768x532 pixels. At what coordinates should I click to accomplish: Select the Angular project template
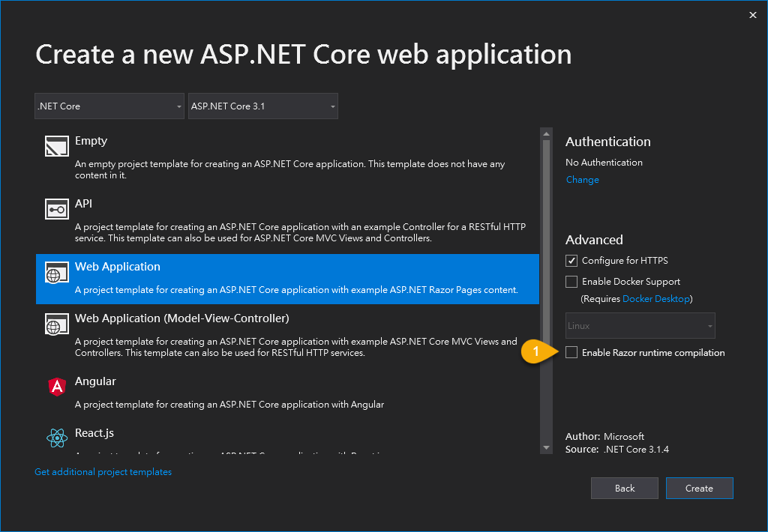[x=95, y=381]
